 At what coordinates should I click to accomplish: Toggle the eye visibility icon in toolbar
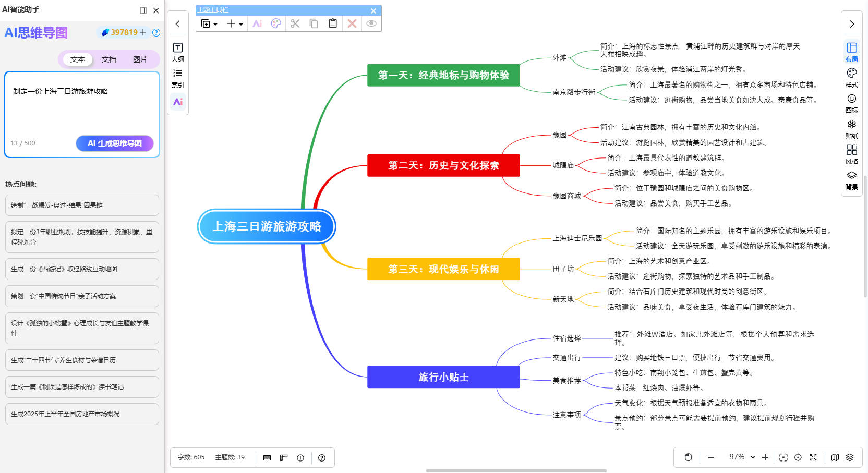(x=371, y=23)
